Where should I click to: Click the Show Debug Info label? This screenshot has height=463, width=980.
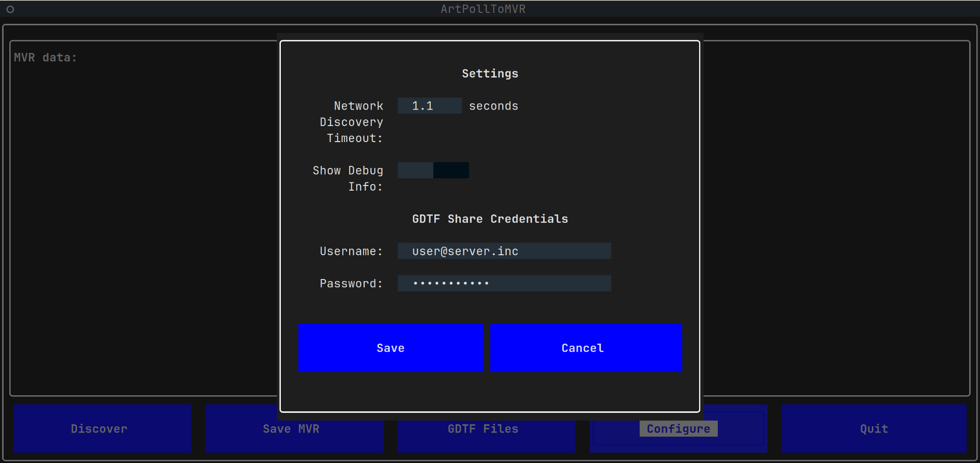[x=348, y=178]
